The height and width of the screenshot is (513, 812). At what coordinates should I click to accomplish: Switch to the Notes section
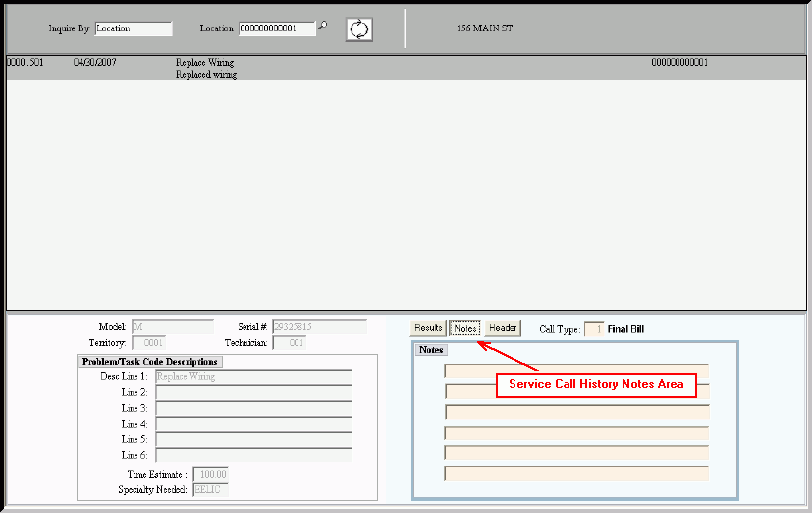point(464,328)
